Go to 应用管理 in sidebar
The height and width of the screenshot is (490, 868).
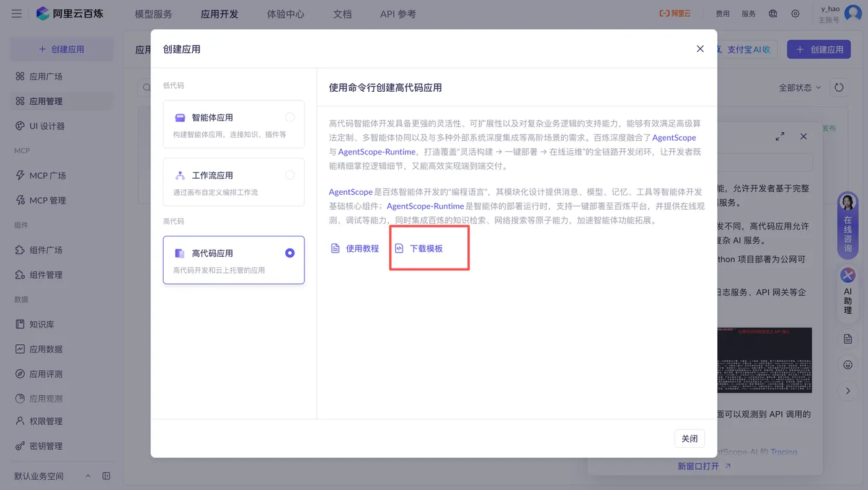pos(61,101)
